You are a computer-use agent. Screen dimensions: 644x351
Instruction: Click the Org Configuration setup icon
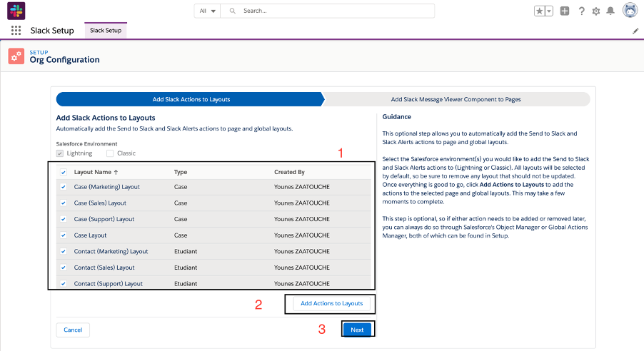(16, 56)
